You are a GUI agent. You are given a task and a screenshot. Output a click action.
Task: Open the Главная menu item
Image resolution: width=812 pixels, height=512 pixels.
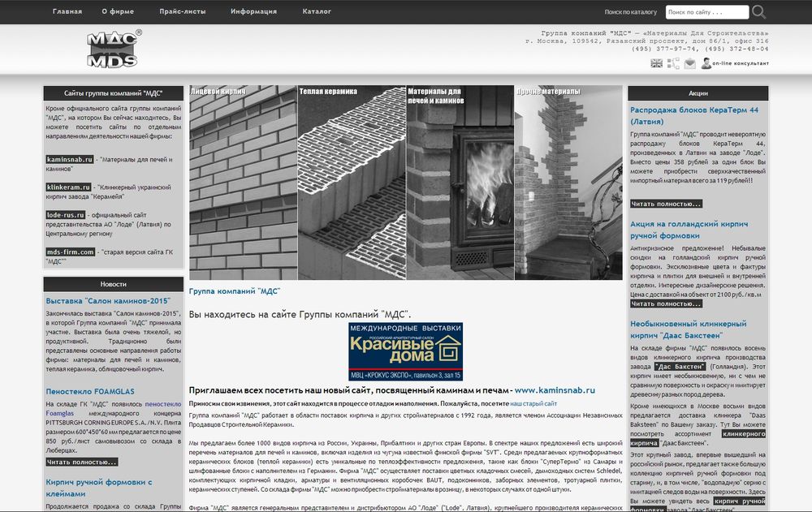pyautogui.click(x=67, y=12)
